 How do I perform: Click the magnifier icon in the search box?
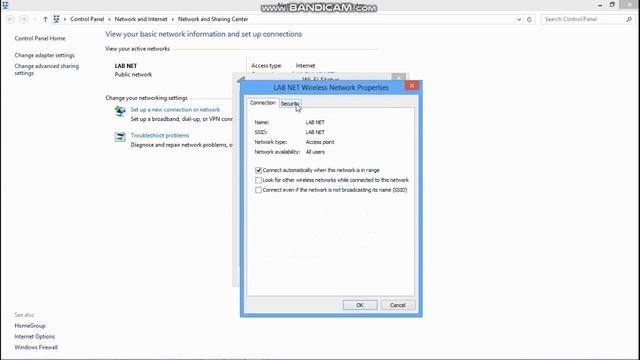pos(629,19)
